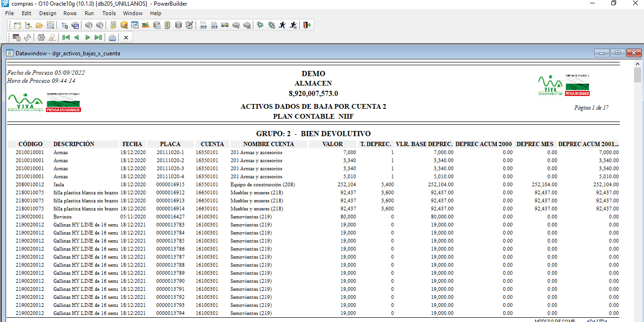The width and height of the screenshot is (644, 322).
Task: Click the printer icon in toolbar
Action: click(x=112, y=37)
